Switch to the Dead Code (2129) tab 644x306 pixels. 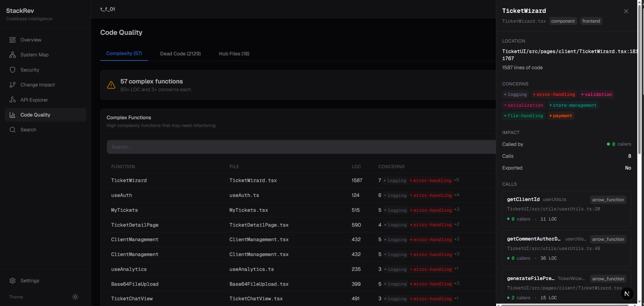coord(180,54)
